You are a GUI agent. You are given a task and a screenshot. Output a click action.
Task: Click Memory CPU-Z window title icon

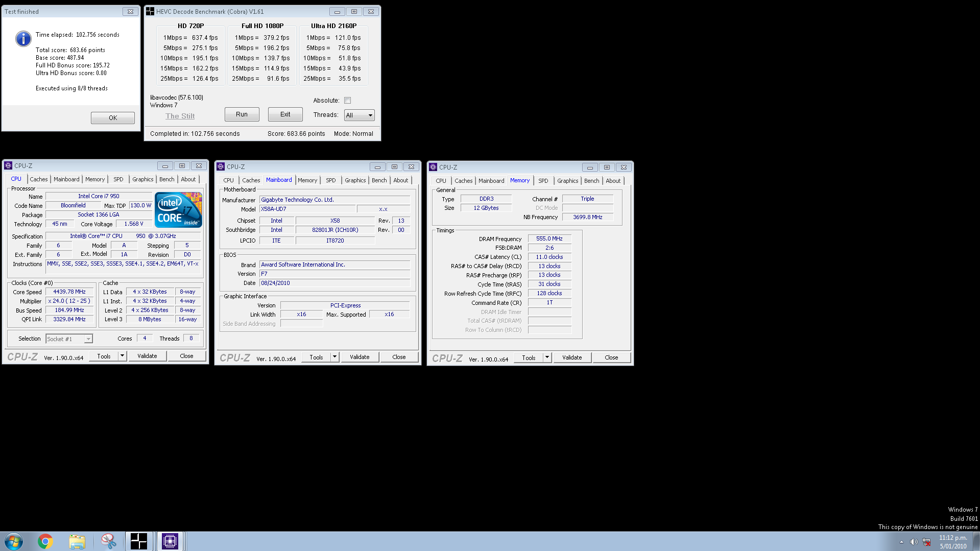[x=433, y=167]
